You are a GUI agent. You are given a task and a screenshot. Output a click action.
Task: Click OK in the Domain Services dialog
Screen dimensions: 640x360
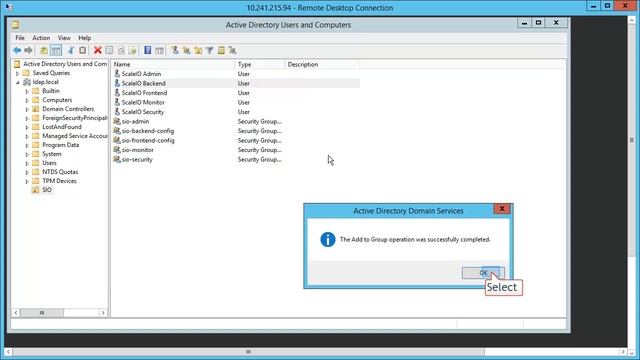pos(483,273)
